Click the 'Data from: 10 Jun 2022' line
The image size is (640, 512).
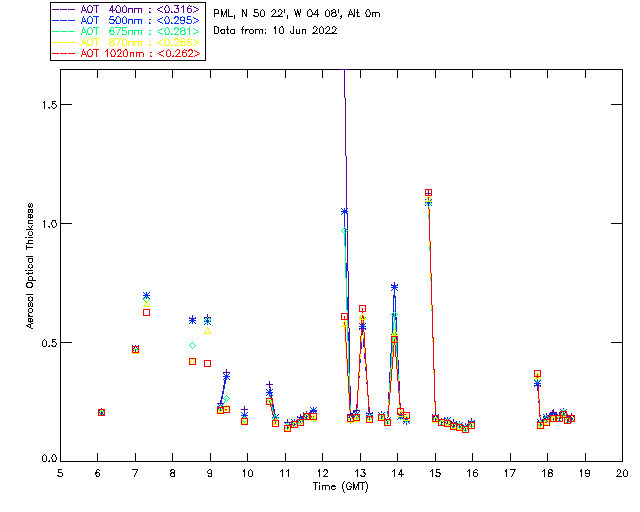(x=275, y=30)
